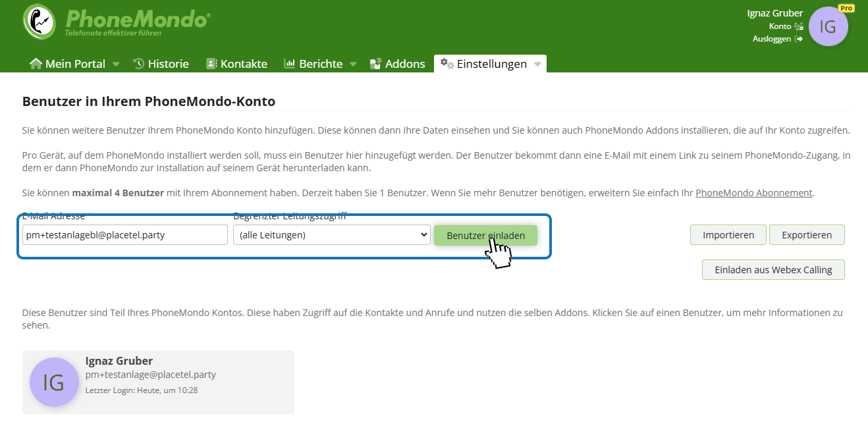Expand the Berichte dropdown arrow

[x=353, y=65]
